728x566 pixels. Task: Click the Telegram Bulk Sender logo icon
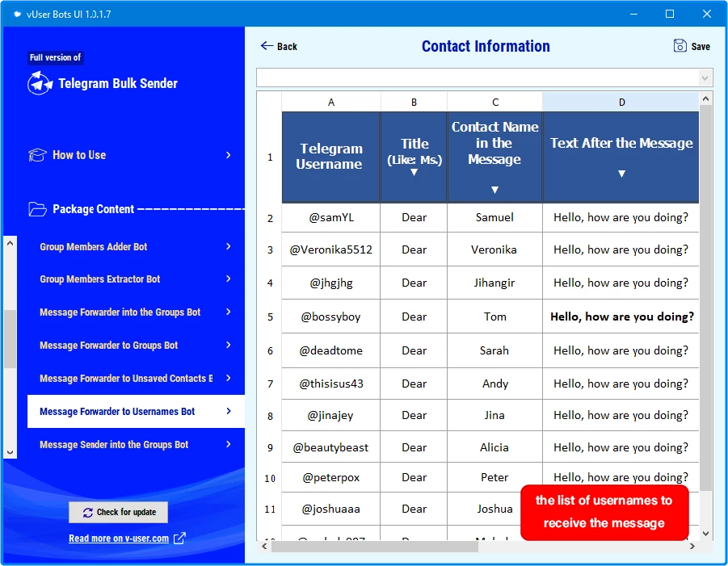[40, 83]
